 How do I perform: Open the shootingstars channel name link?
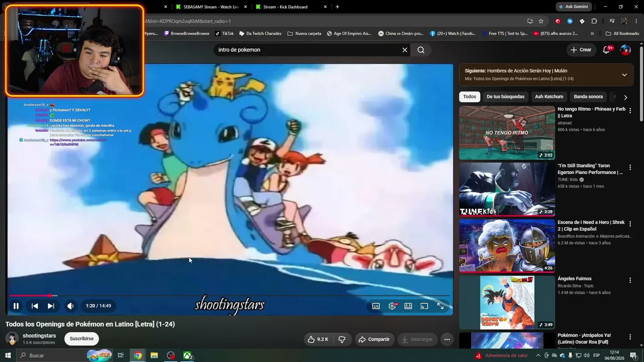pos(39,336)
